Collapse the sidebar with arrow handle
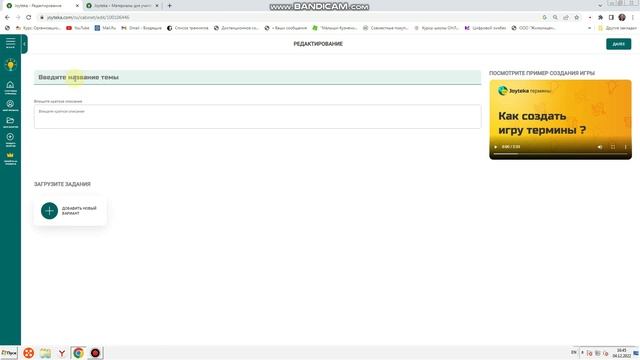Viewport: 640px width, 360px height. pos(24,44)
